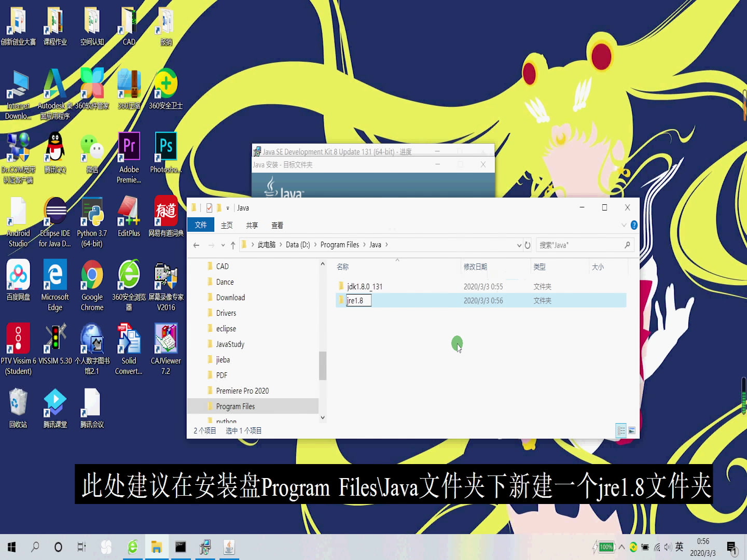Open Autodesk desktop application icon
This screenshot has width=747, height=560.
[55, 94]
